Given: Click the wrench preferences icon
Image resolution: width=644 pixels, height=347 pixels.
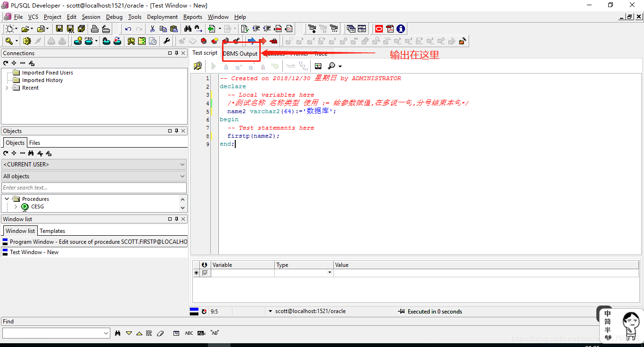Looking at the screenshot, I should 166,41.
